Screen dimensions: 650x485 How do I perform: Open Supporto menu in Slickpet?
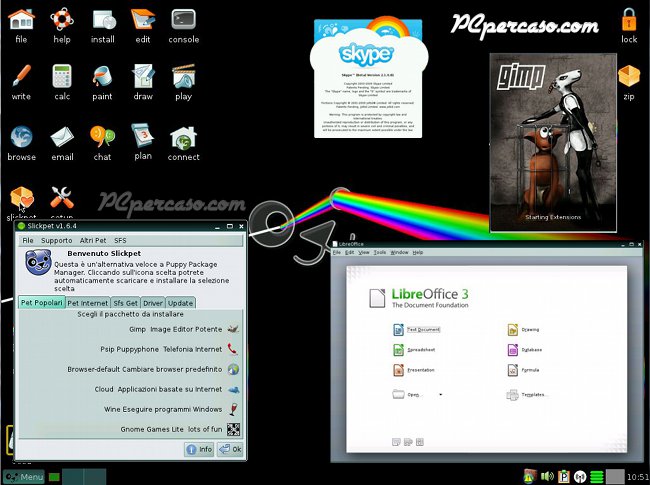coord(56,240)
